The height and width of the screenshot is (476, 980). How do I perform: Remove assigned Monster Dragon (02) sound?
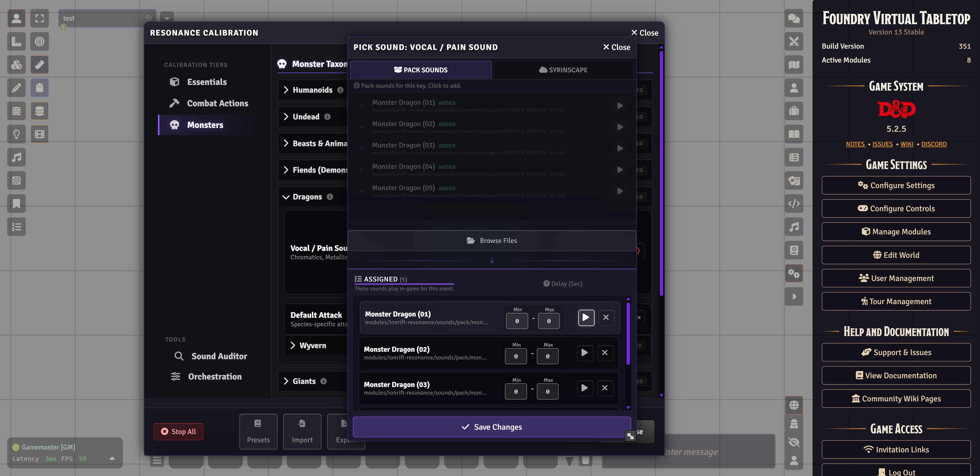[605, 353]
